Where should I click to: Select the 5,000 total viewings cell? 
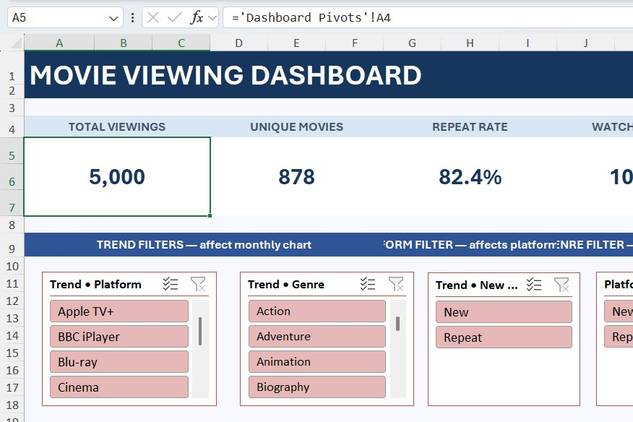click(117, 176)
